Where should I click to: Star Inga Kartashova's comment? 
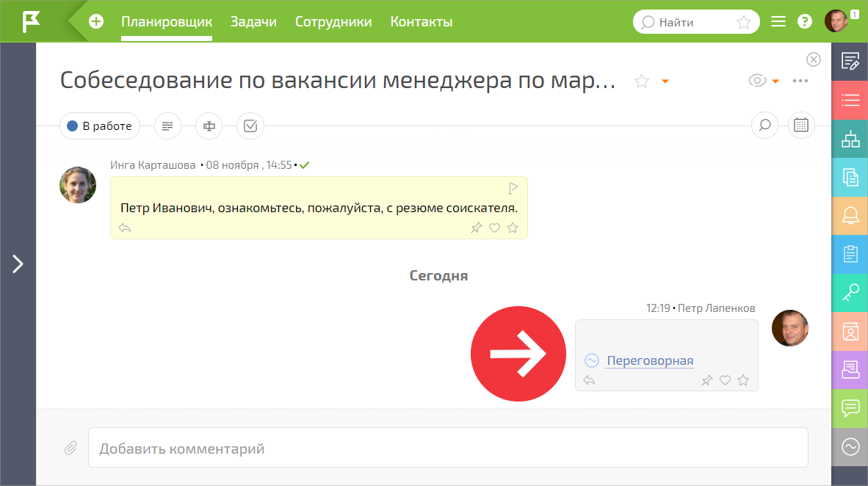tap(513, 228)
